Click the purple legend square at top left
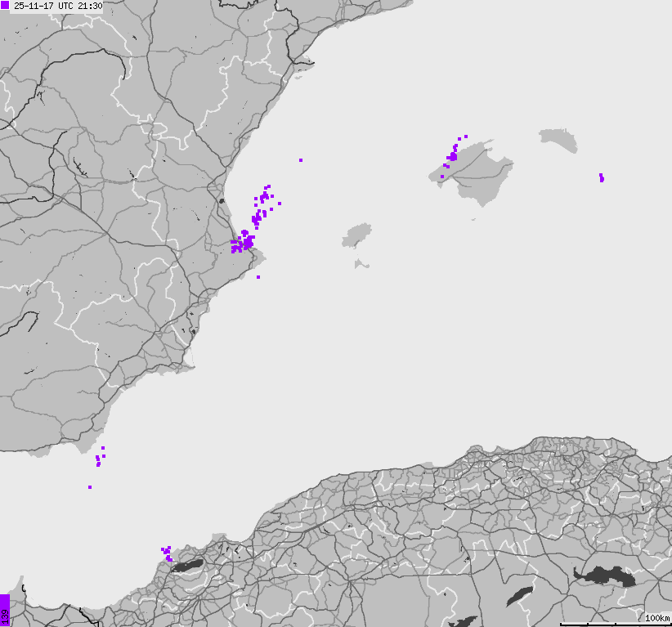Image resolution: width=672 pixels, height=627 pixels. tap(5, 6)
